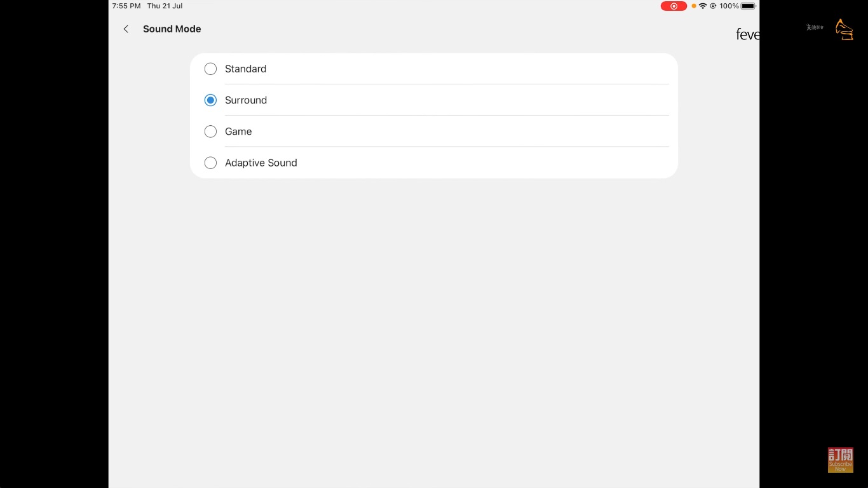This screenshot has height=488, width=868.
Task: Click the battery icon in status bar
Action: point(748,6)
